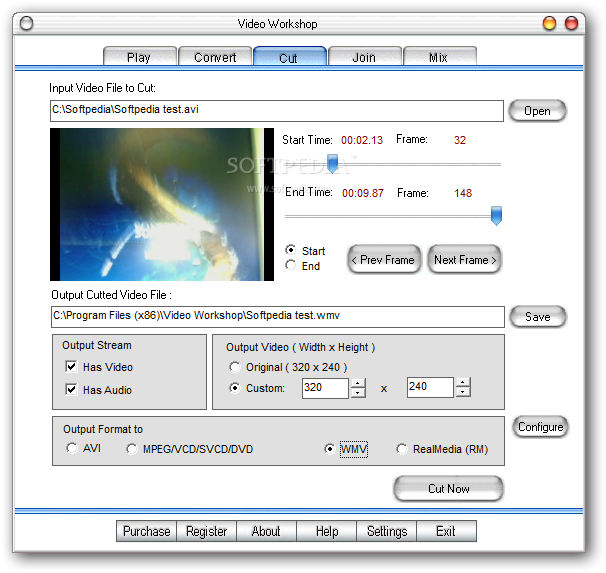
Task: Choose WMV output format
Action: tap(330, 449)
